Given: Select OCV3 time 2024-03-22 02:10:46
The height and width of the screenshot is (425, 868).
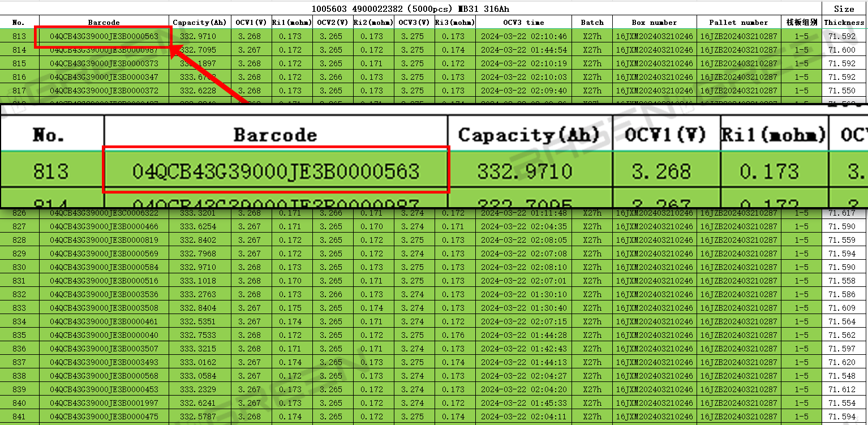Looking at the screenshot, I should [524, 36].
